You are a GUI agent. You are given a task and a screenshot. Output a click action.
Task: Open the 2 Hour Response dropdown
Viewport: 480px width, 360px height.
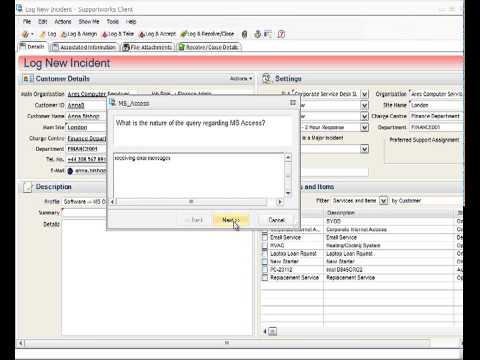365,127
